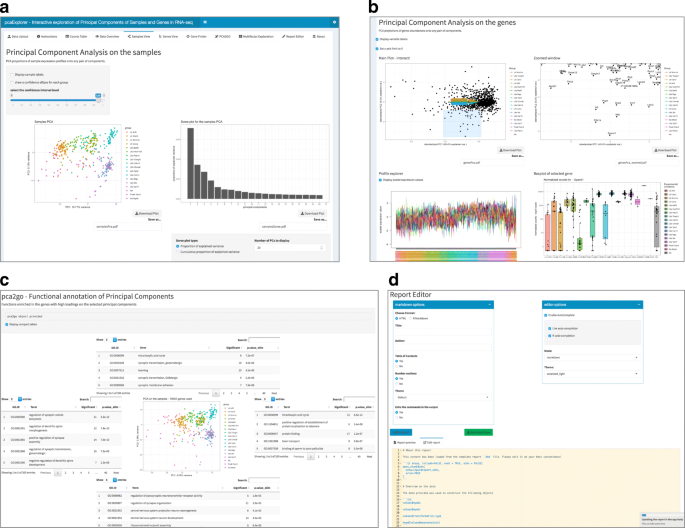
Task: Toggle Display variable labels in the genes panel
Action: coord(377,39)
